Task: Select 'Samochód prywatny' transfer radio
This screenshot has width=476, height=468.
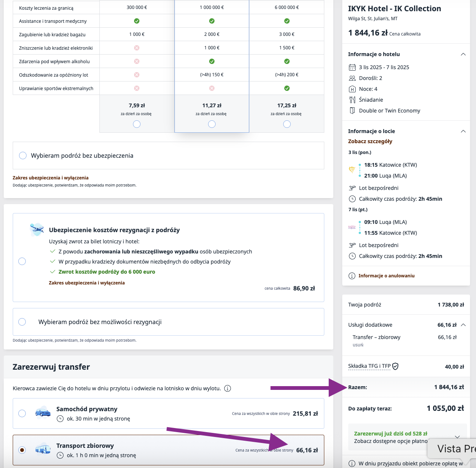Action: click(x=22, y=413)
